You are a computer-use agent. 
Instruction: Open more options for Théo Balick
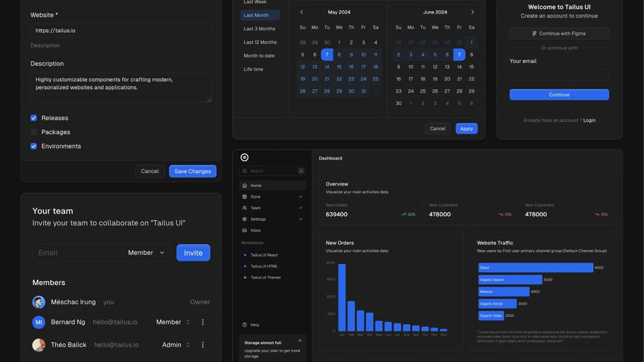[x=203, y=345]
